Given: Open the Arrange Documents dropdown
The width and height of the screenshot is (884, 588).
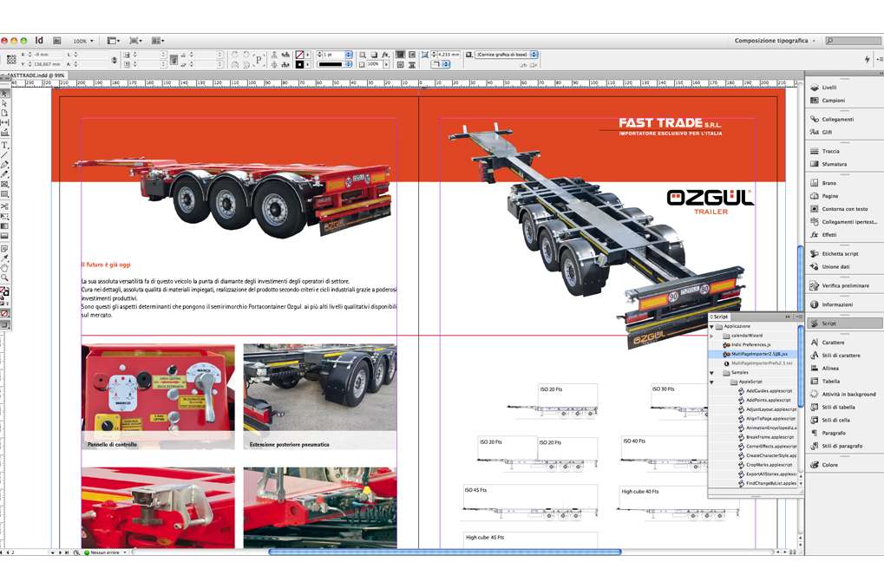Looking at the screenshot, I should (158, 41).
